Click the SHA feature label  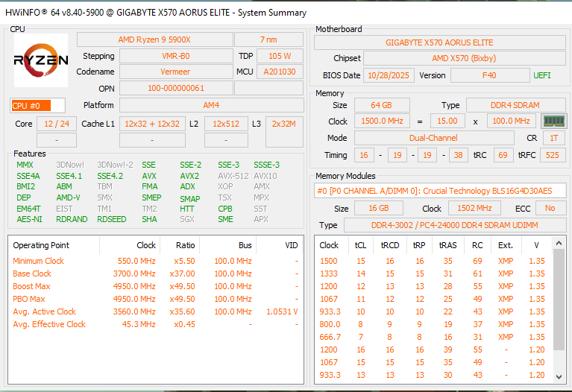point(149,220)
